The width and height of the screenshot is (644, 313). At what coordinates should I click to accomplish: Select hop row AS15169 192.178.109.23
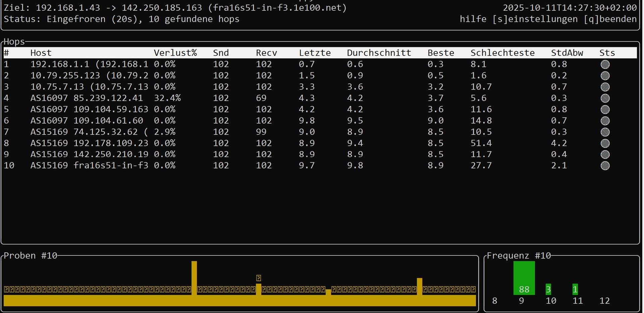(320, 143)
